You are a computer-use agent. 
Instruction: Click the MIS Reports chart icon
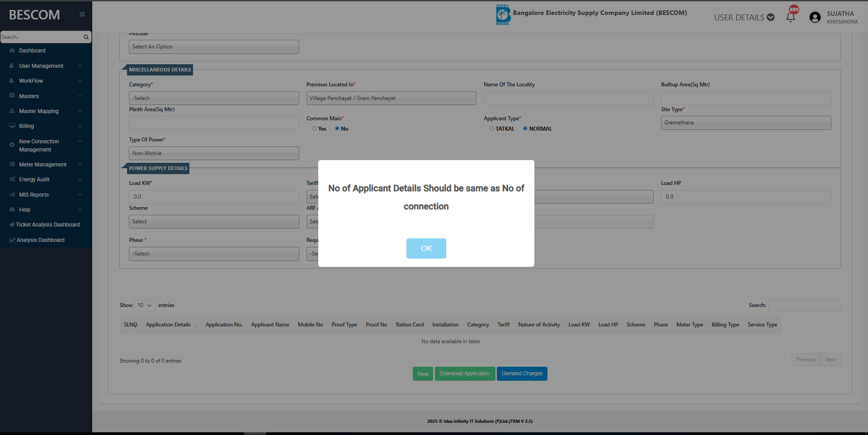click(x=12, y=195)
